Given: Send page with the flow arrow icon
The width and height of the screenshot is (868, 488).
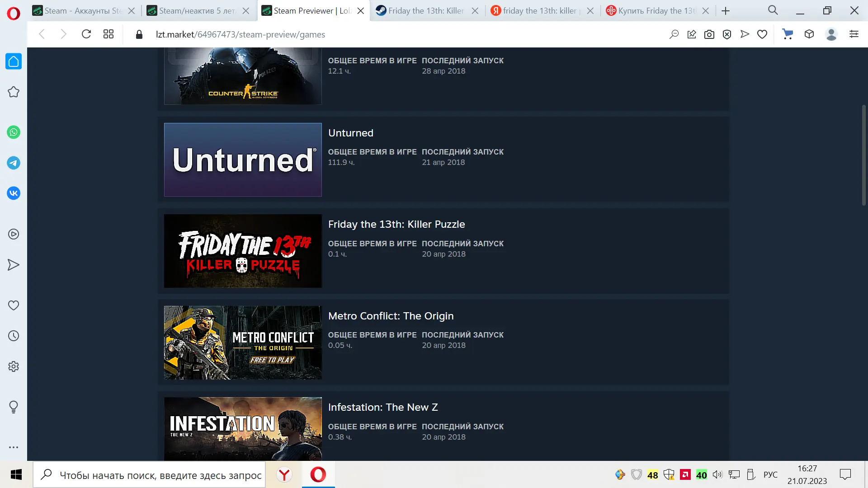Looking at the screenshot, I should coord(745,34).
